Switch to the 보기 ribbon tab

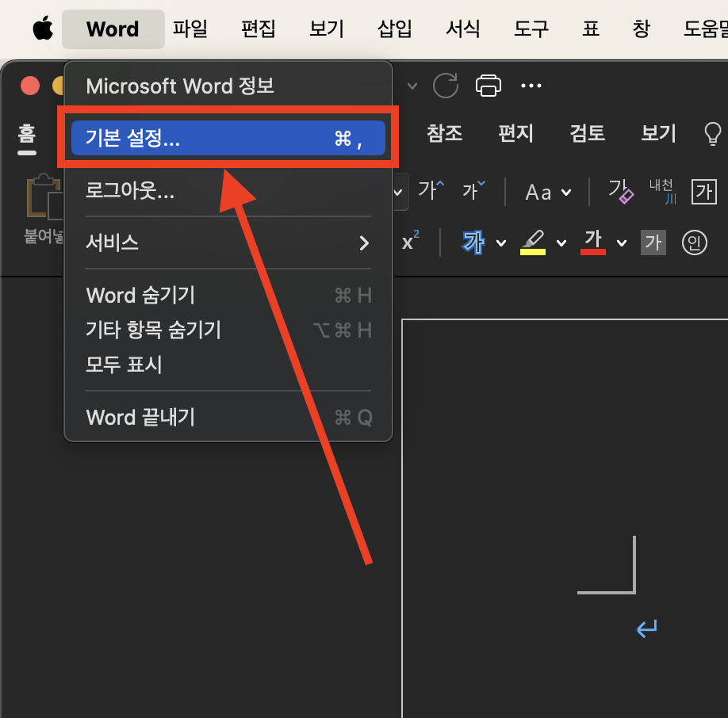[658, 133]
